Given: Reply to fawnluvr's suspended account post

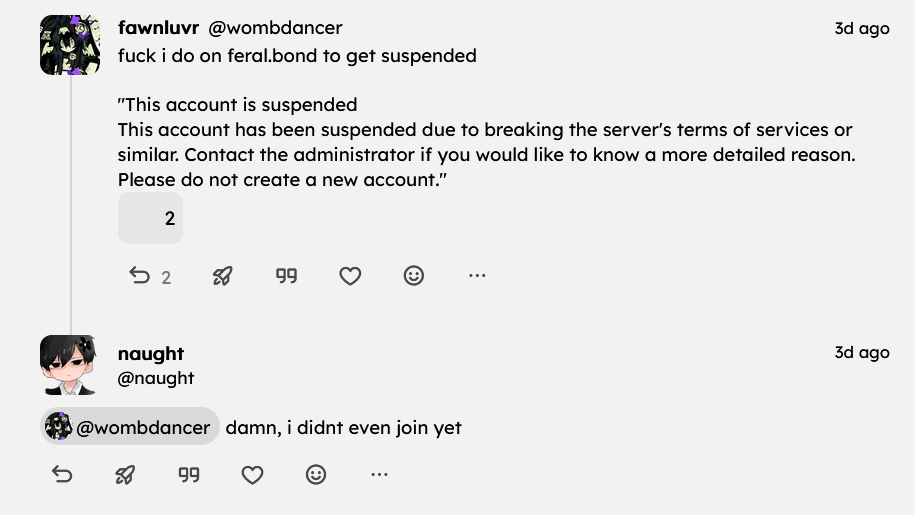Looking at the screenshot, I should click(x=149, y=276).
